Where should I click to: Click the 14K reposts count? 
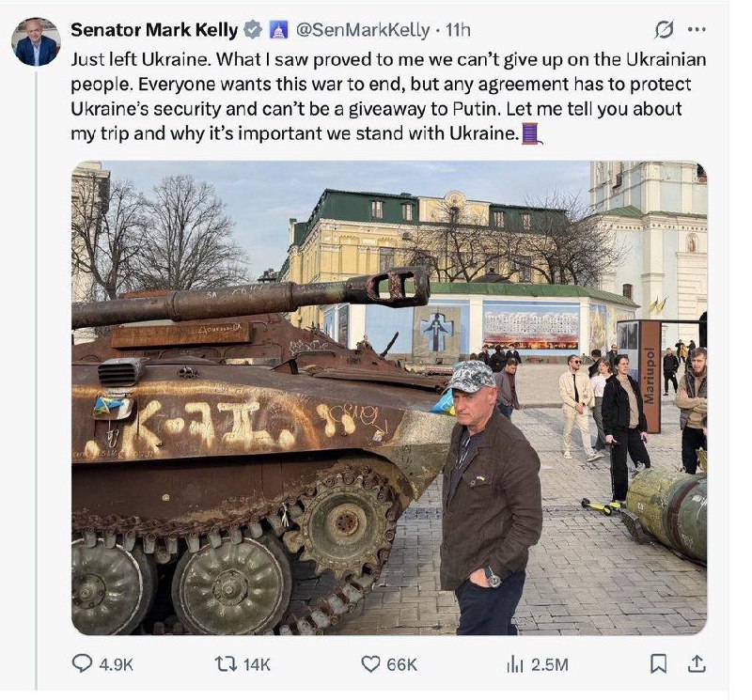point(257,664)
